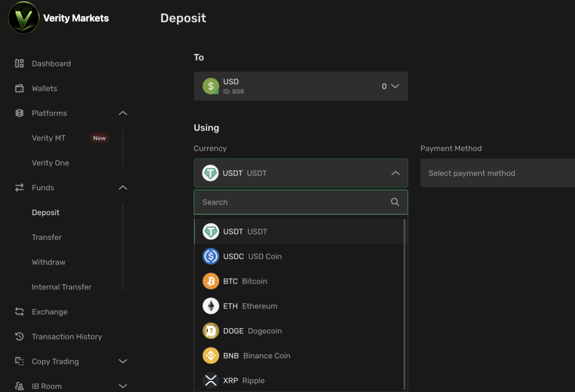Click the USD dollar account icon
This screenshot has height=392, width=575.
click(211, 86)
